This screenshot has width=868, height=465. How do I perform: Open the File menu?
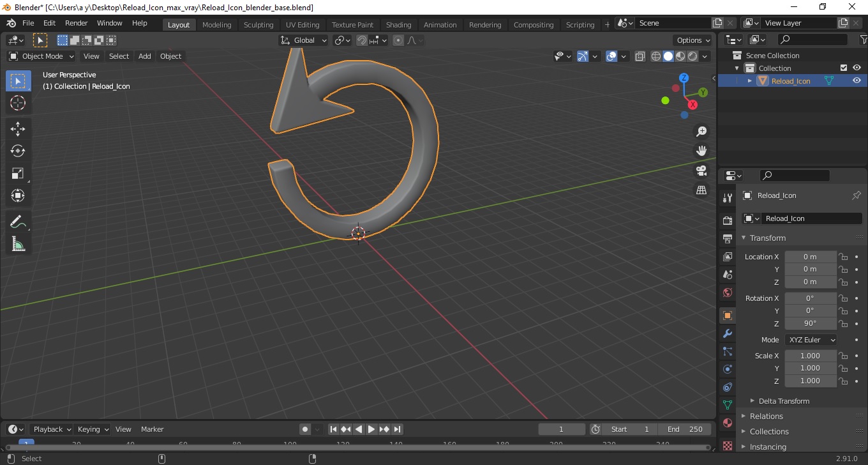[28, 23]
